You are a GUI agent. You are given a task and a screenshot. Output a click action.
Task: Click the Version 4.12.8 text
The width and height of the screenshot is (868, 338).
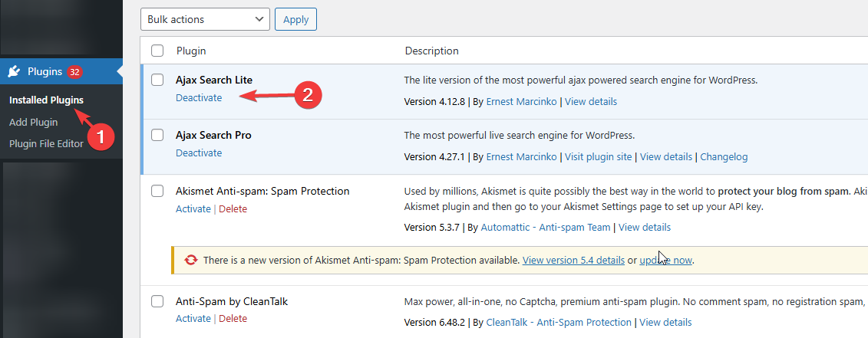tap(434, 102)
